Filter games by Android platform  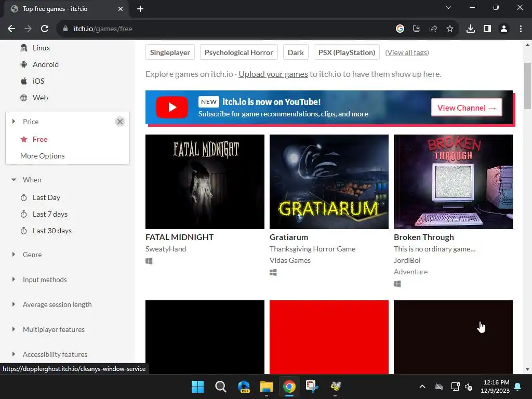click(x=46, y=64)
